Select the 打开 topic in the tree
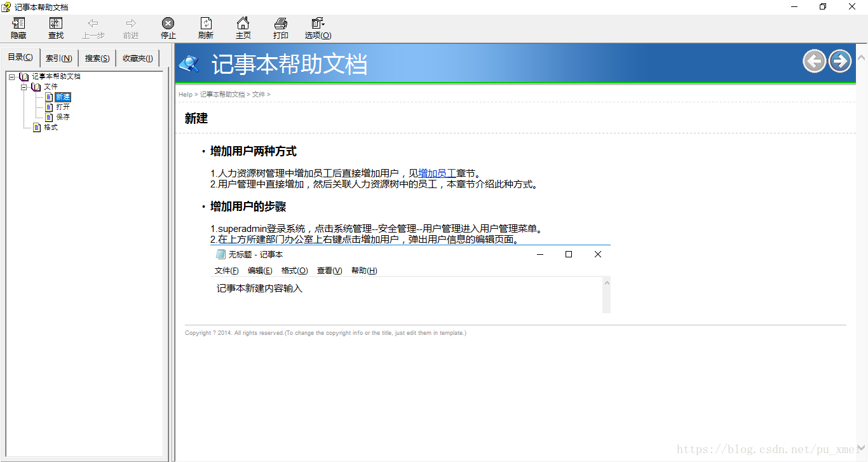The width and height of the screenshot is (868, 462). [x=63, y=107]
